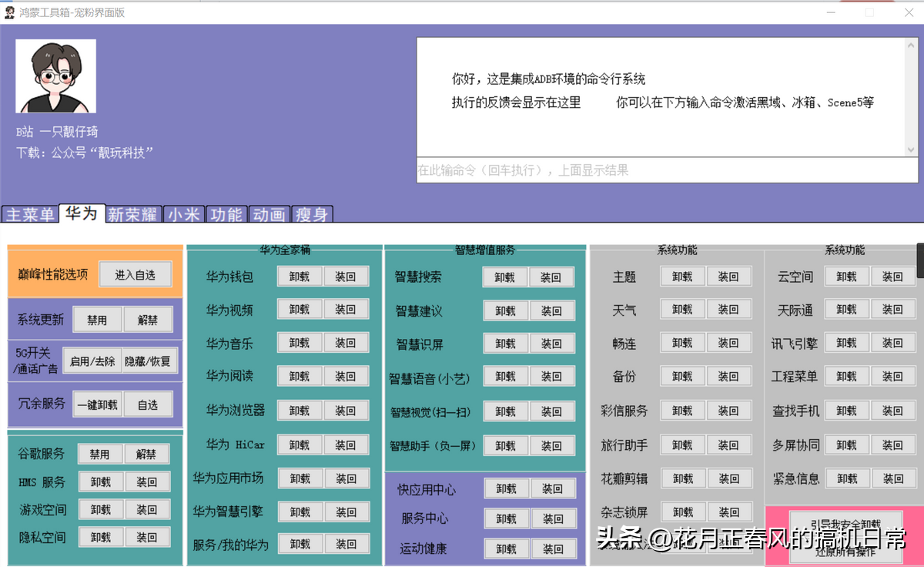Open the 小米 tab
Viewport: 924px width, 567px height.
184,214
